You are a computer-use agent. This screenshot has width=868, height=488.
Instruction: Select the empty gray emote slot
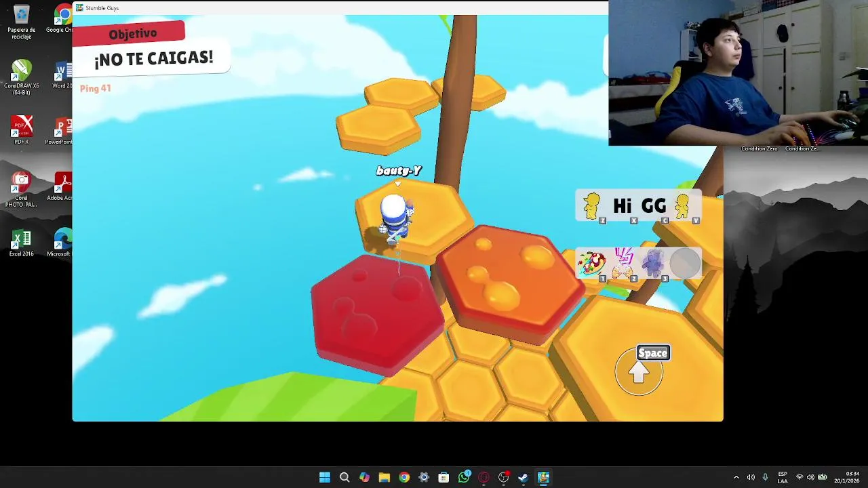(x=684, y=264)
